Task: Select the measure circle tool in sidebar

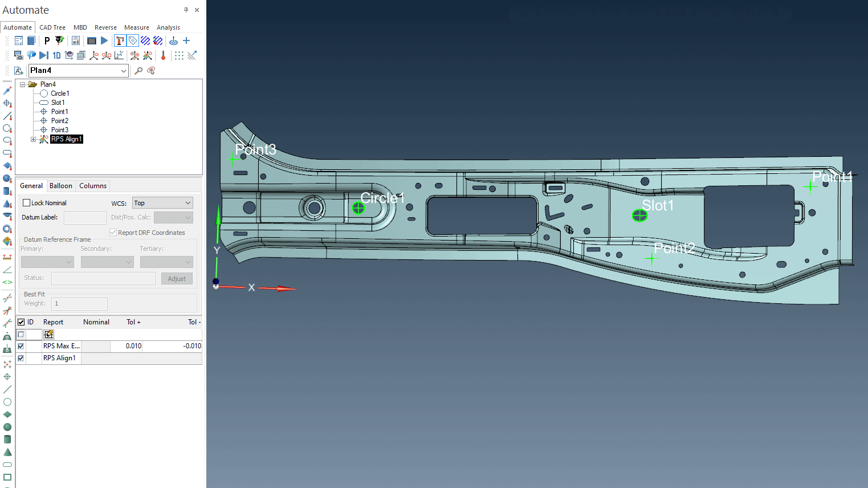Action: point(7,128)
